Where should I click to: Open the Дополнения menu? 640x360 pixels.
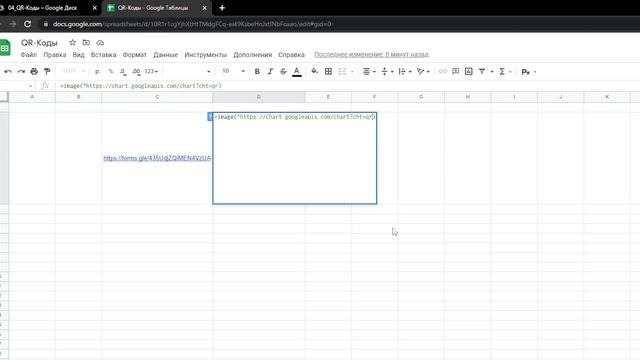tap(252, 55)
